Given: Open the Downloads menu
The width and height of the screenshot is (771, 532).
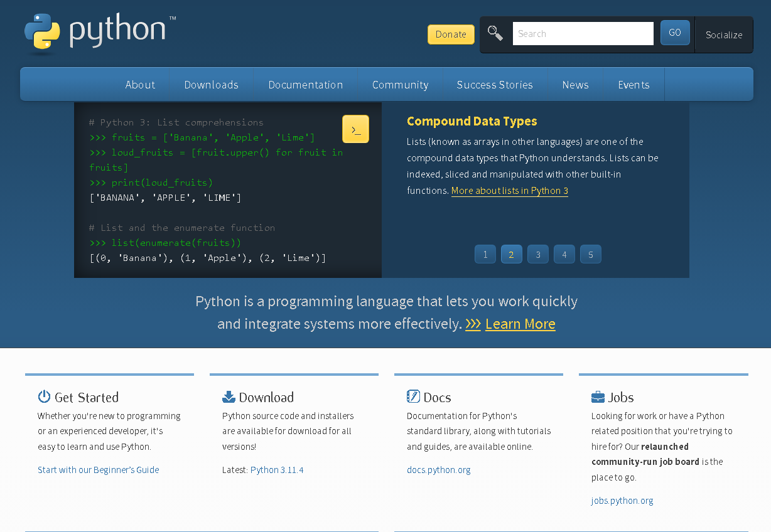Looking at the screenshot, I should tap(212, 85).
